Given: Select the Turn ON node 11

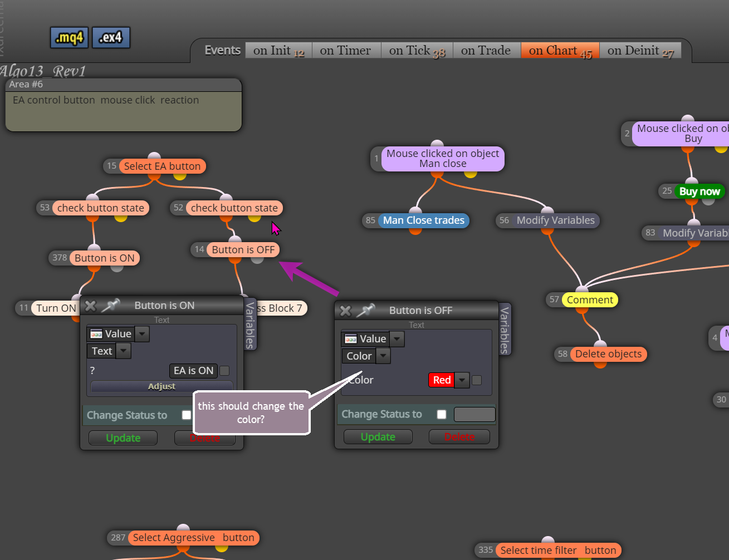Looking at the screenshot, I should 56,308.
